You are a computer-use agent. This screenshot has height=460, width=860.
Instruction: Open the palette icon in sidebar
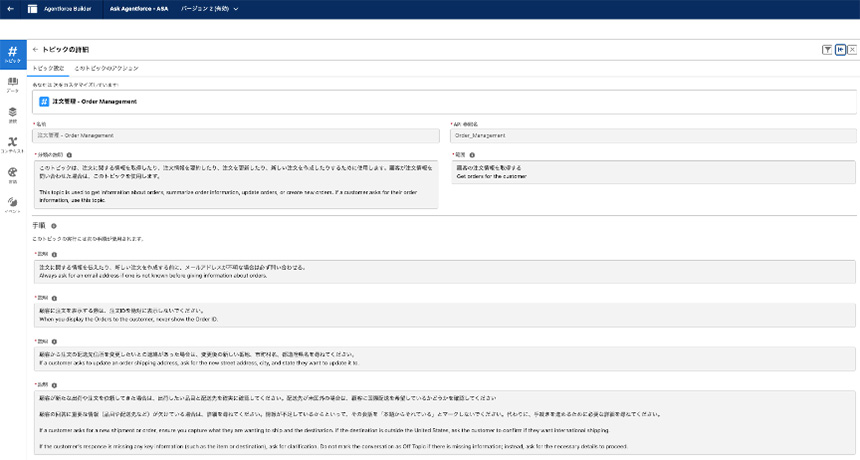click(x=12, y=173)
